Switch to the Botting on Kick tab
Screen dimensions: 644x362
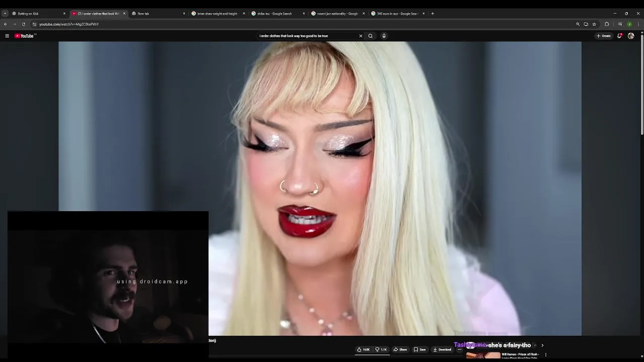38,14
